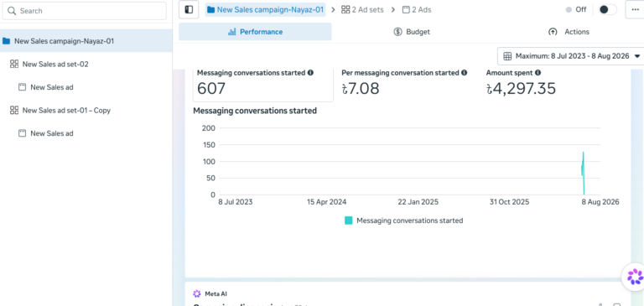Open the Maximum date range dropdown
The height and width of the screenshot is (306, 644).
[572, 56]
